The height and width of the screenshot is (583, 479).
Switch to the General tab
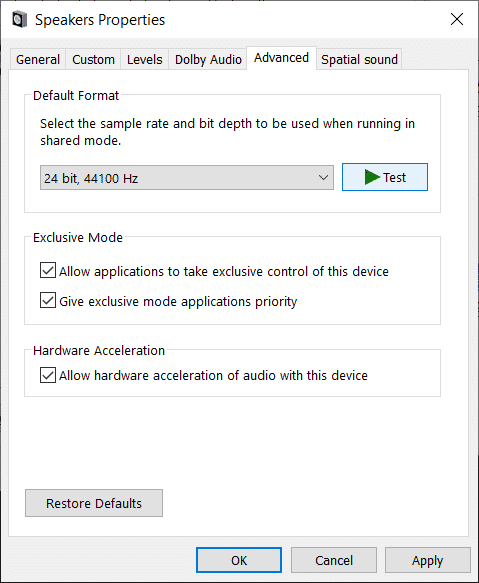(x=38, y=59)
